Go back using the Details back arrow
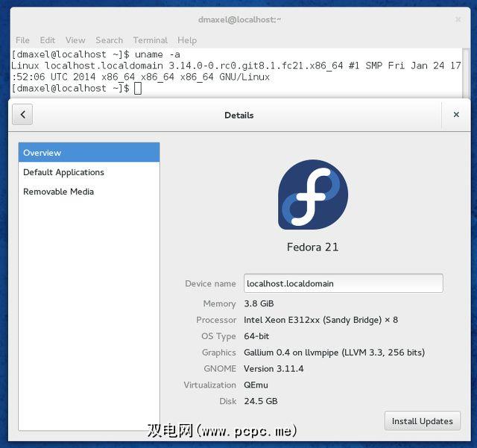The width and height of the screenshot is (477, 448). pyautogui.click(x=22, y=115)
